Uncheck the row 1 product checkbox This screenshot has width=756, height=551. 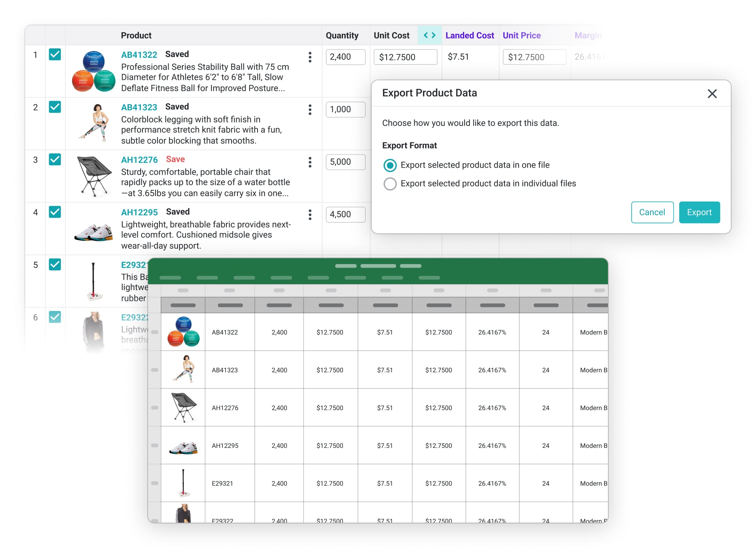pyautogui.click(x=55, y=54)
